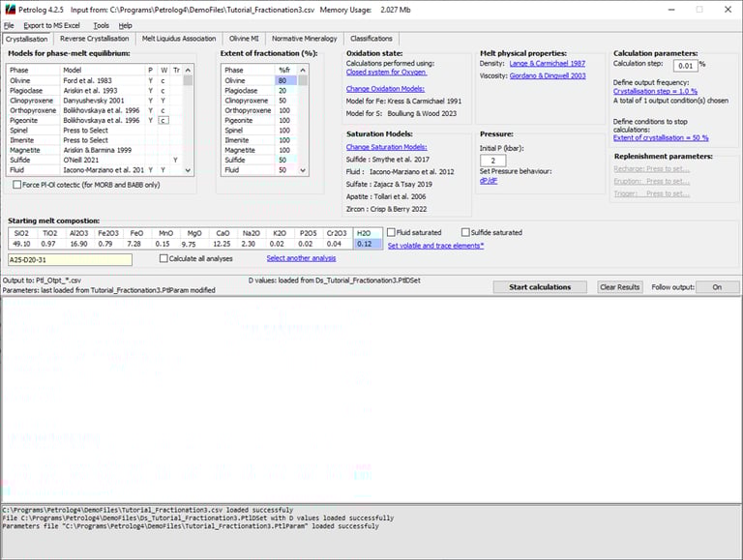Open Closed system for Oxygen link
The width and height of the screenshot is (743, 560).
click(386, 72)
